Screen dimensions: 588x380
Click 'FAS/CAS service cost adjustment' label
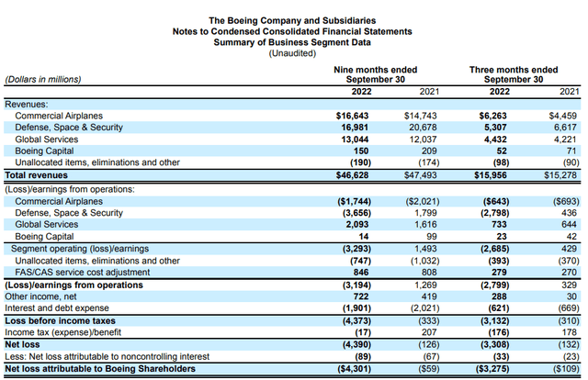tap(82, 272)
